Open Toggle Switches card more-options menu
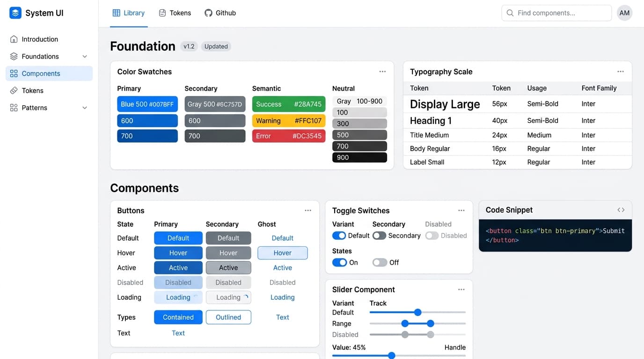 point(461,210)
